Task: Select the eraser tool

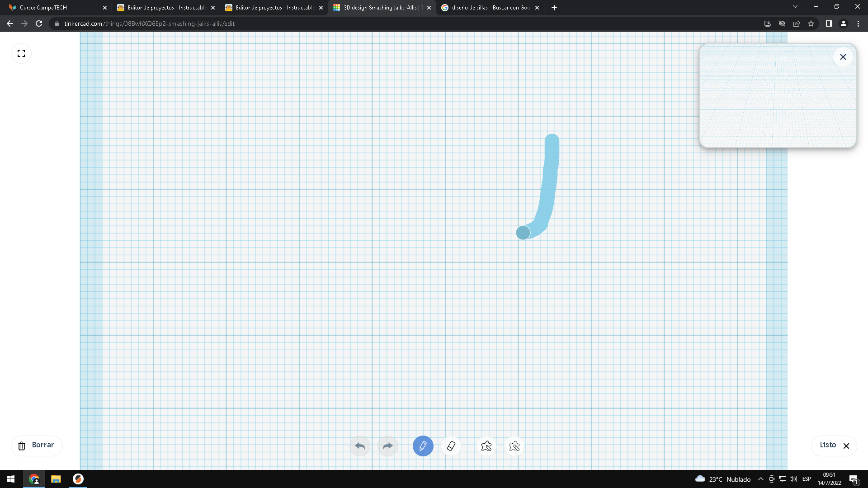Action: point(451,446)
